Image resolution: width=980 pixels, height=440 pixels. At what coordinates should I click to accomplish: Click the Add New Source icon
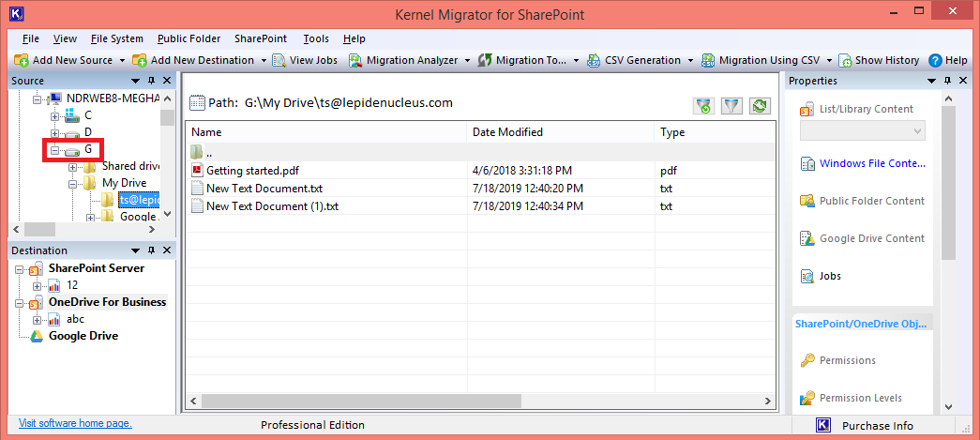22,60
